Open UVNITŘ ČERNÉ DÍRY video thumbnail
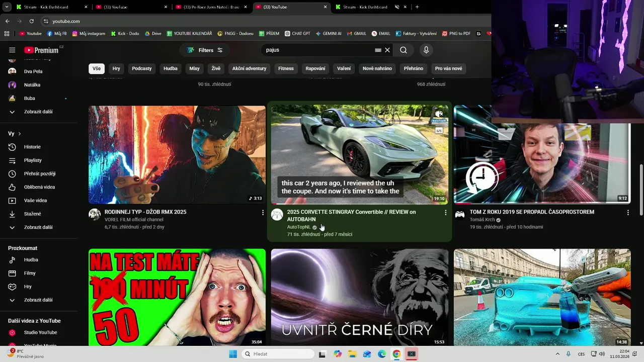644x362 pixels. pos(359,297)
